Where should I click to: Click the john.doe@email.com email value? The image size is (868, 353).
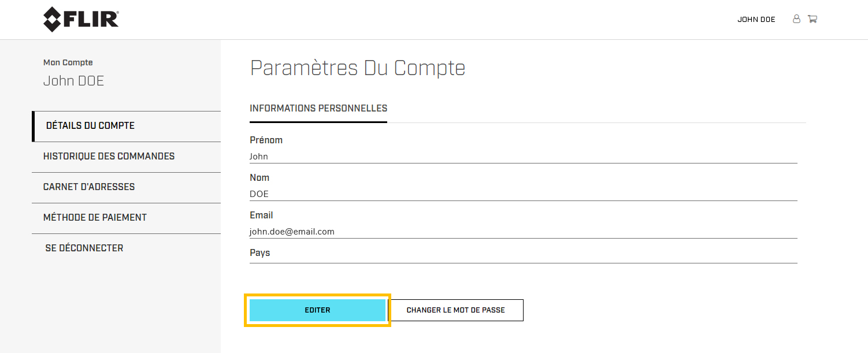(292, 232)
